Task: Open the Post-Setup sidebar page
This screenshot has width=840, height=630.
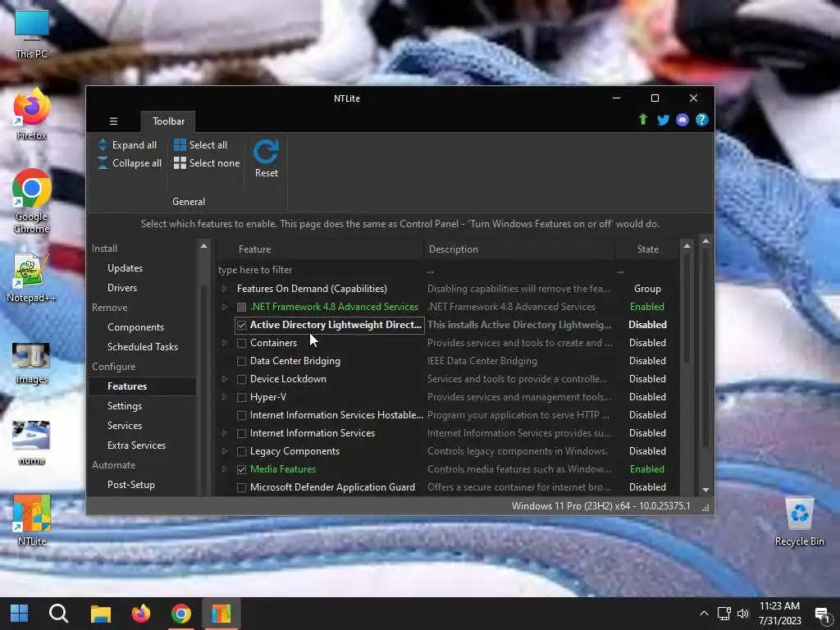Action: point(130,484)
